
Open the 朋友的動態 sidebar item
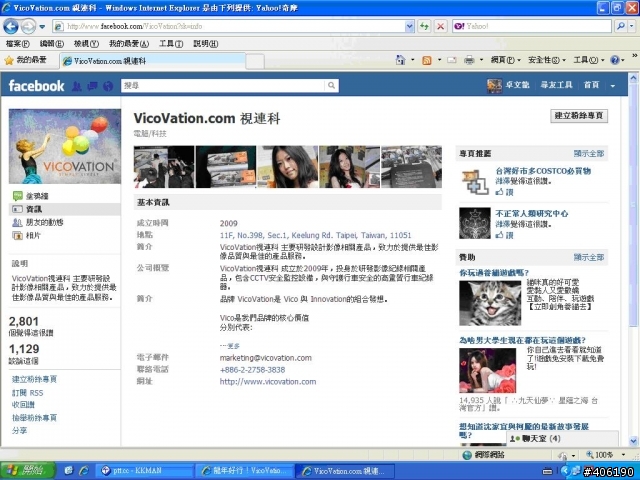(x=38, y=222)
